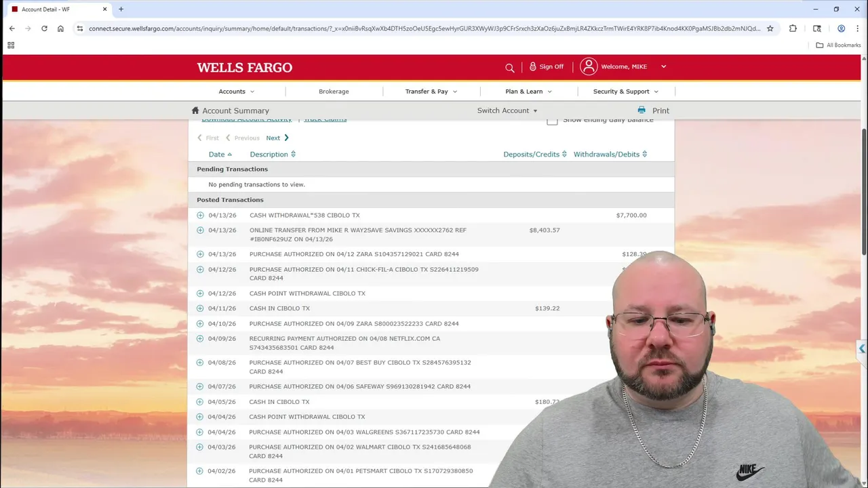The image size is (868, 488).
Task: Click the Account Summary link
Action: point(235,110)
